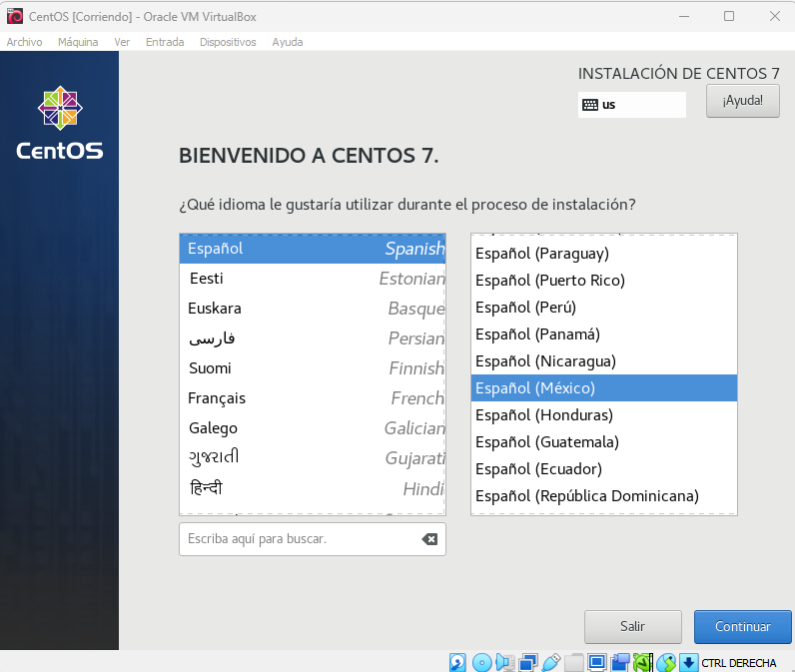The height and width of the screenshot is (672, 795).
Task: Click the language search input field
Action: coord(313,539)
